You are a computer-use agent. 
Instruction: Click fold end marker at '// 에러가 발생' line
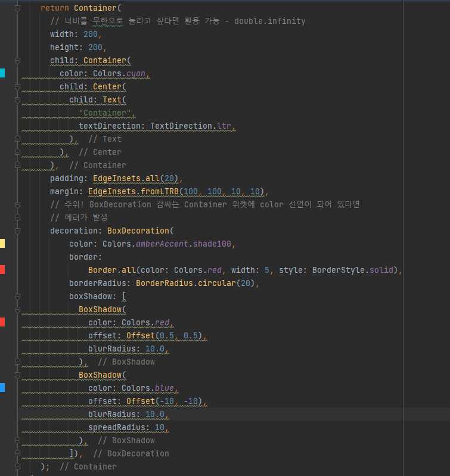(x=18, y=217)
